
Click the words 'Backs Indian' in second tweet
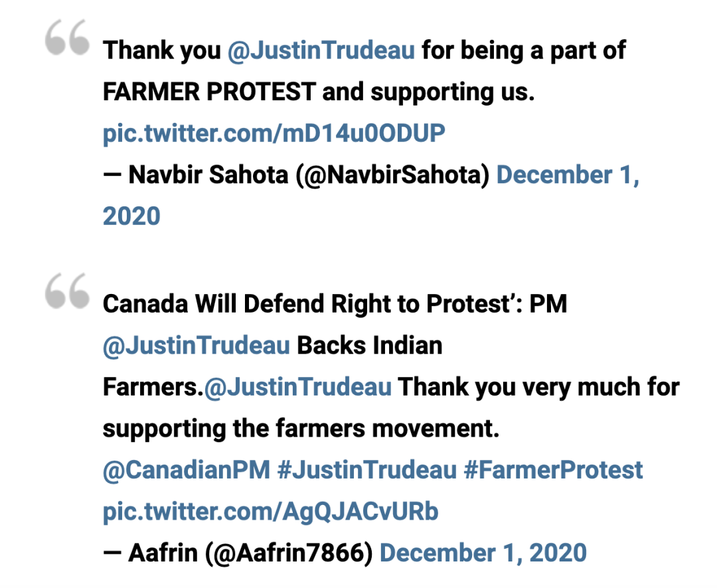tap(370, 346)
